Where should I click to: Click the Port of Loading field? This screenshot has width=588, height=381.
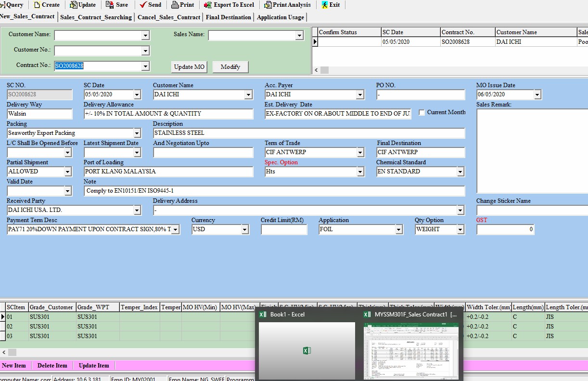(x=168, y=172)
